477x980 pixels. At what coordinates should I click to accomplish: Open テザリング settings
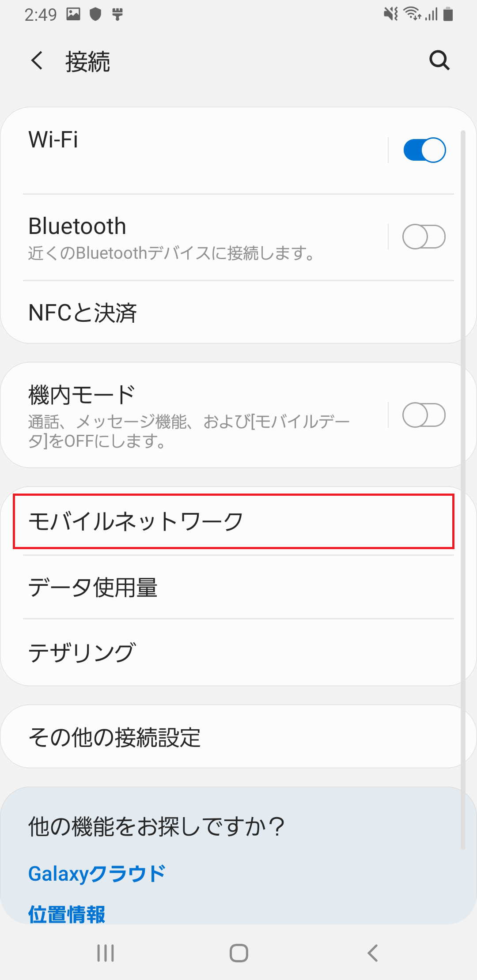pyautogui.click(x=234, y=651)
